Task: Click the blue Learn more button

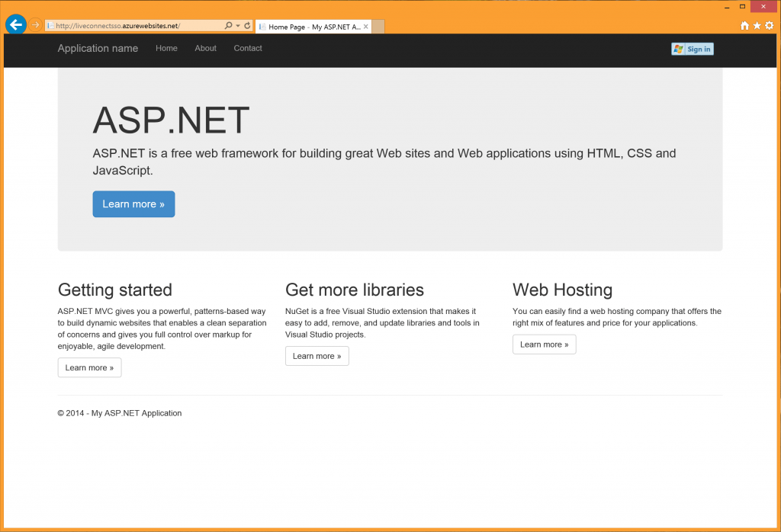Action: coord(133,204)
